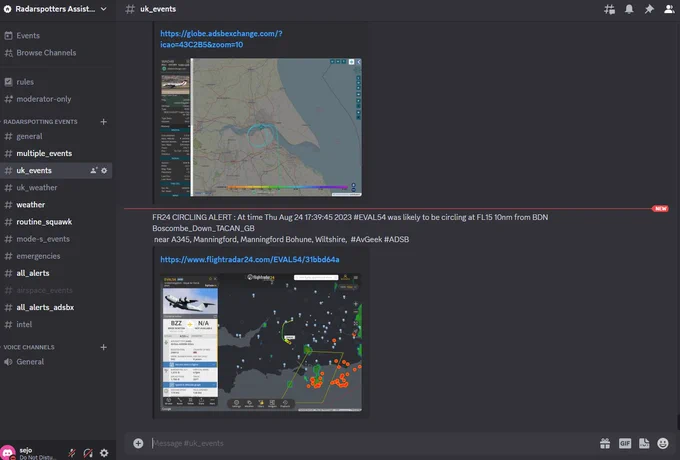The width and height of the screenshot is (680, 460).
Task: Open the flightradar24 EVAL54 link
Action: coord(250,260)
